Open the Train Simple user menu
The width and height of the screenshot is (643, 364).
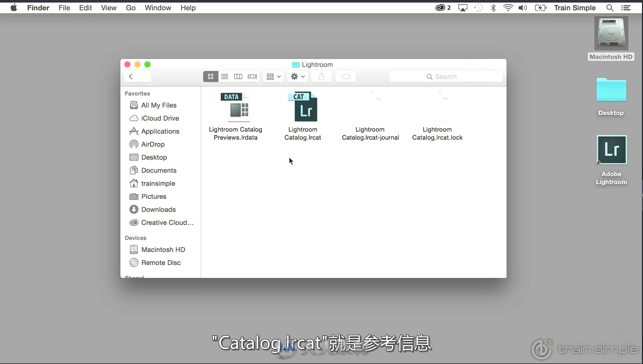click(x=575, y=8)
